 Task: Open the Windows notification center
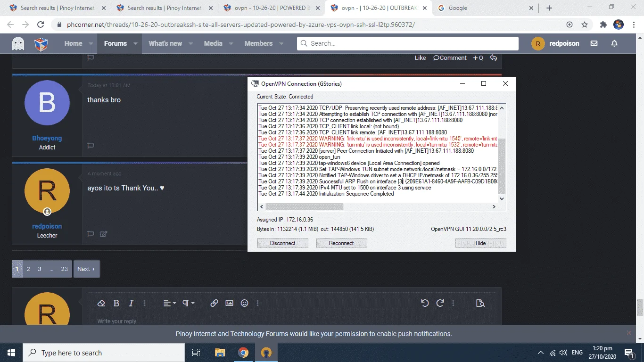628,353
